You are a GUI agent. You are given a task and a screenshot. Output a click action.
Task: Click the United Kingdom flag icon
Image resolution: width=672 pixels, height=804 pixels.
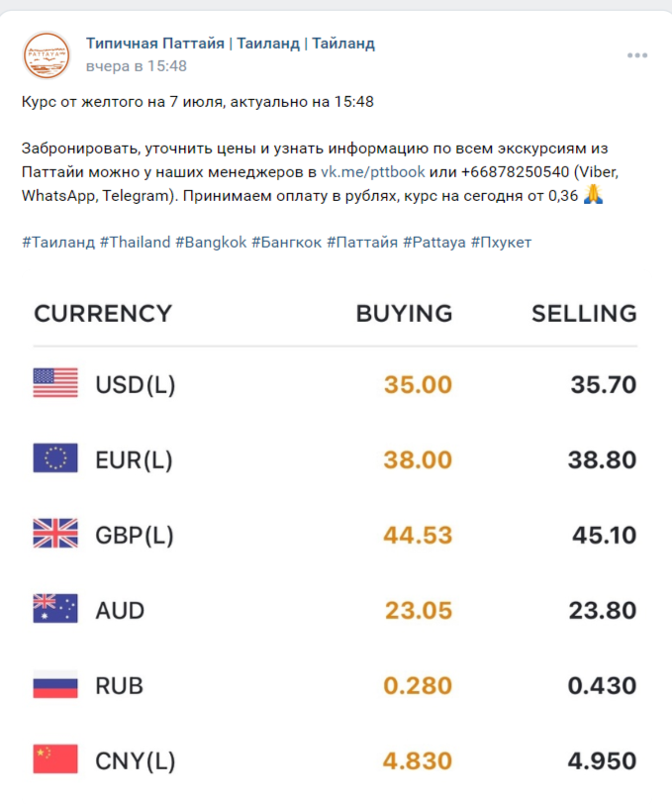tap(55, 534)
